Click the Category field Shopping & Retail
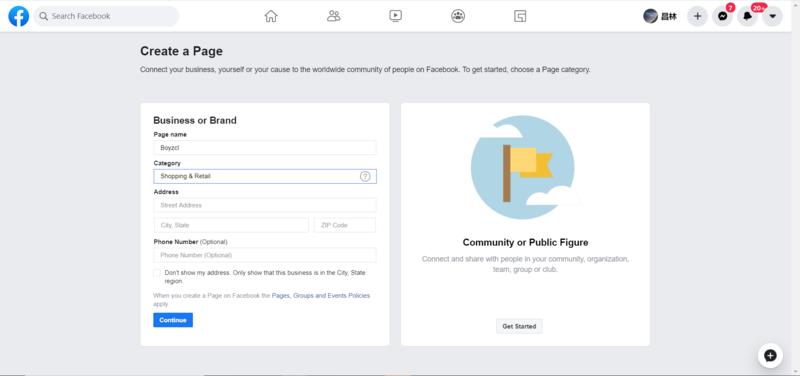The width and height of the screenshot is (800, 376). click(x=265, y=177)
